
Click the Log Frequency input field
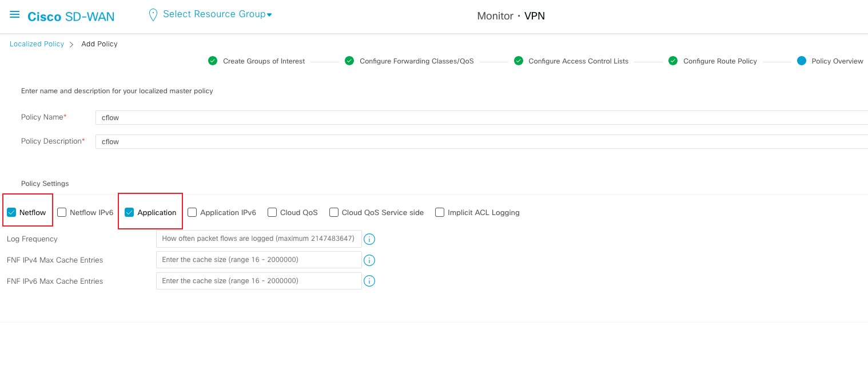pyautogui.click(x=258, y=239)
